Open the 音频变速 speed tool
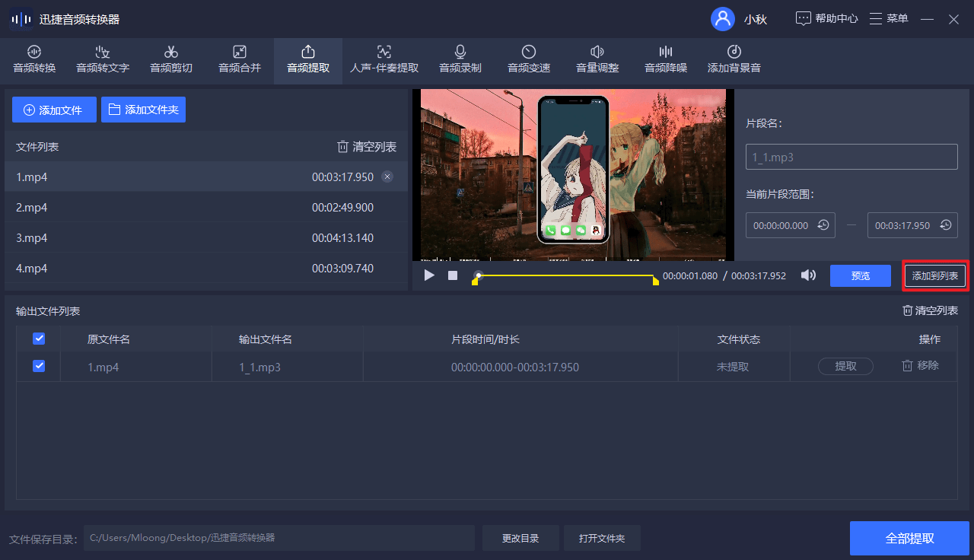Screen dimensions: 974x560 point(528,60)
